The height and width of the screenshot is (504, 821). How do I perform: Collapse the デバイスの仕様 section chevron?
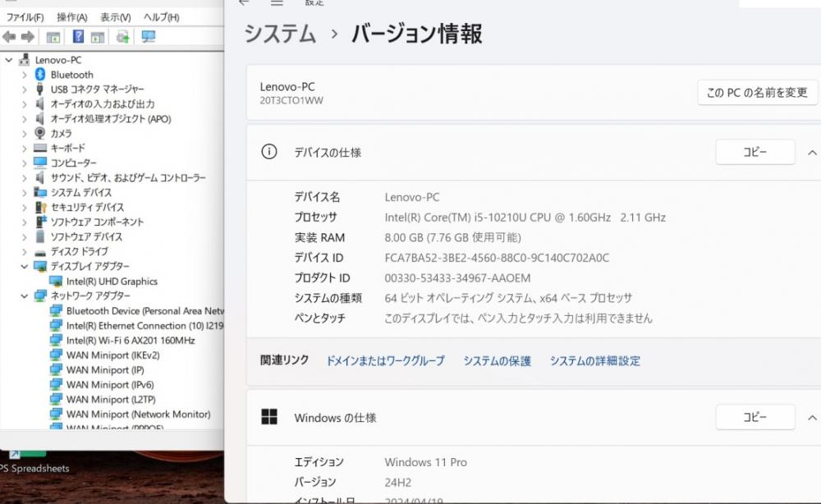[x=812, y=153]
